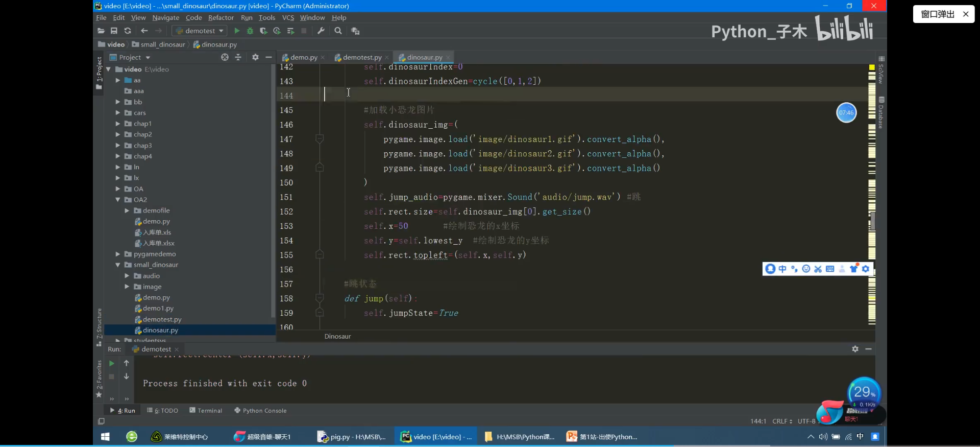
Task: Expand the cars folder
Action: point(118,113)
